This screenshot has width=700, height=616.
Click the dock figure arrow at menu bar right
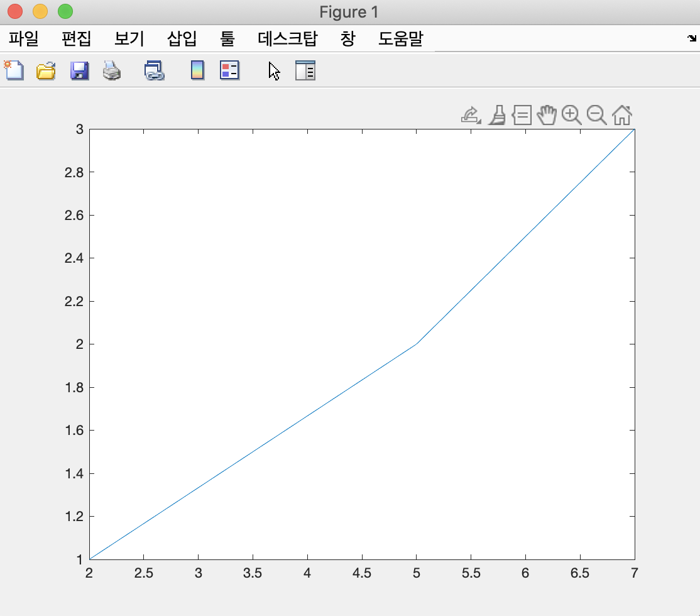pos(692,38)
